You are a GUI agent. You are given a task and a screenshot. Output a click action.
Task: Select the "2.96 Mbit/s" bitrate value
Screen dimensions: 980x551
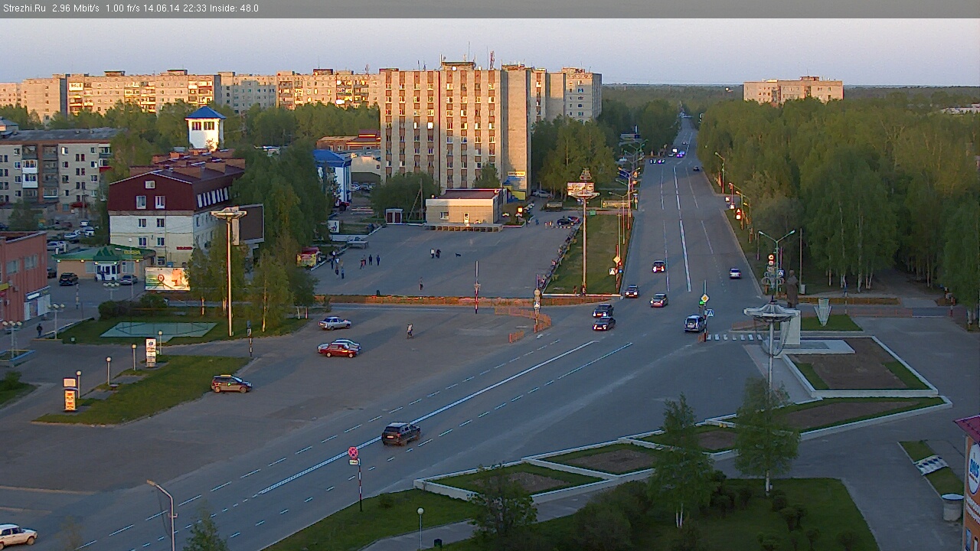coord(76,8)
